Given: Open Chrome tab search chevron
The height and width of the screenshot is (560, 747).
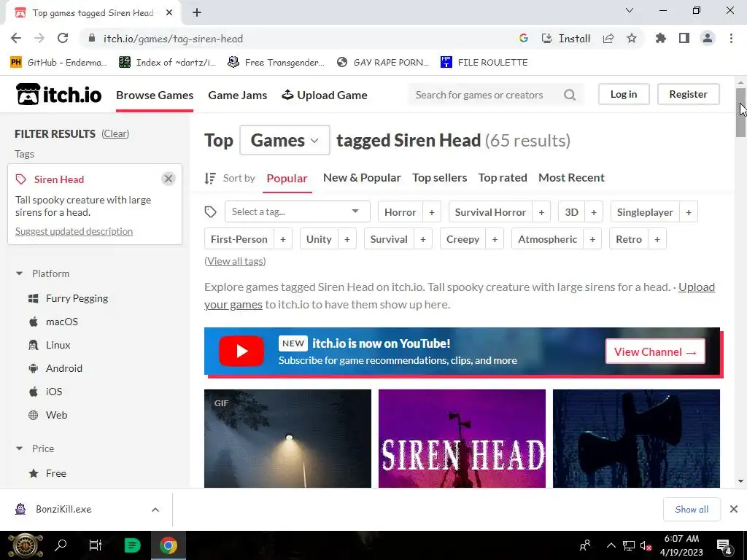Looking at the screenshot, I should (x=630, y=10).
